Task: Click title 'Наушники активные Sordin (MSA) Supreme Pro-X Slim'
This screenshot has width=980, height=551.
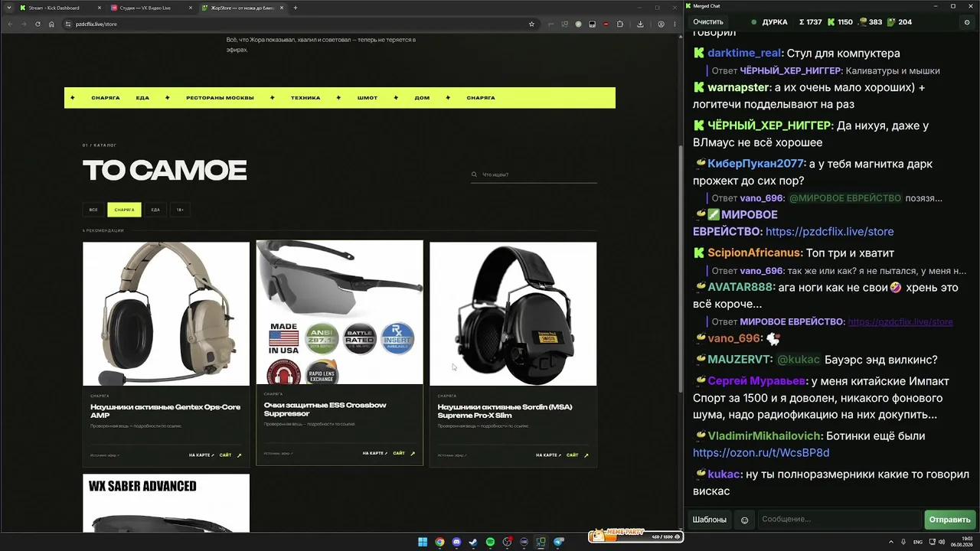Action: click(505, 411)
